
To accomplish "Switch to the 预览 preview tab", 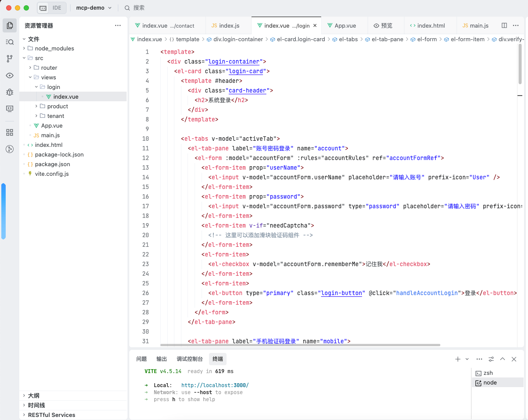I will (386, 26).
